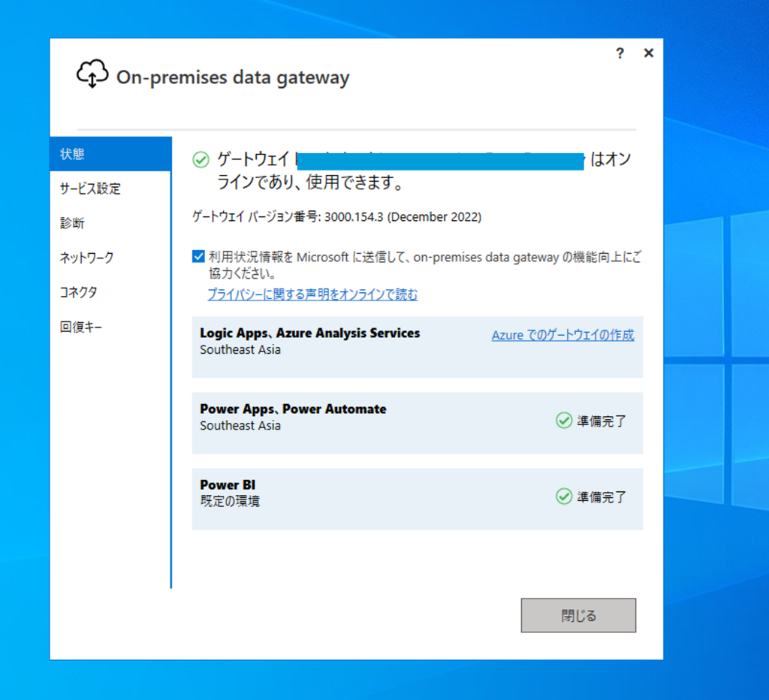Switch to the 診断 tab
769x700 pixels.
click(x=110, y=223)
